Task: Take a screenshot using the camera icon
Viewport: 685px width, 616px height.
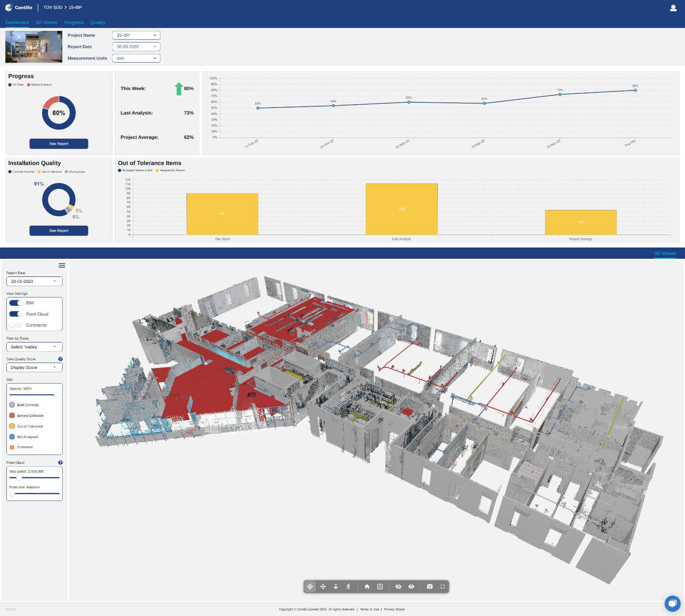Action: (430, 586)
